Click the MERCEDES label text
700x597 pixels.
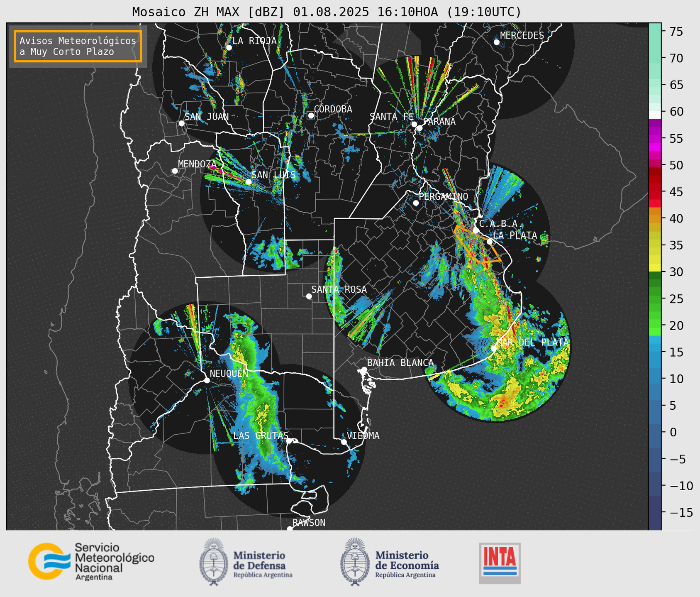(522, 36)
